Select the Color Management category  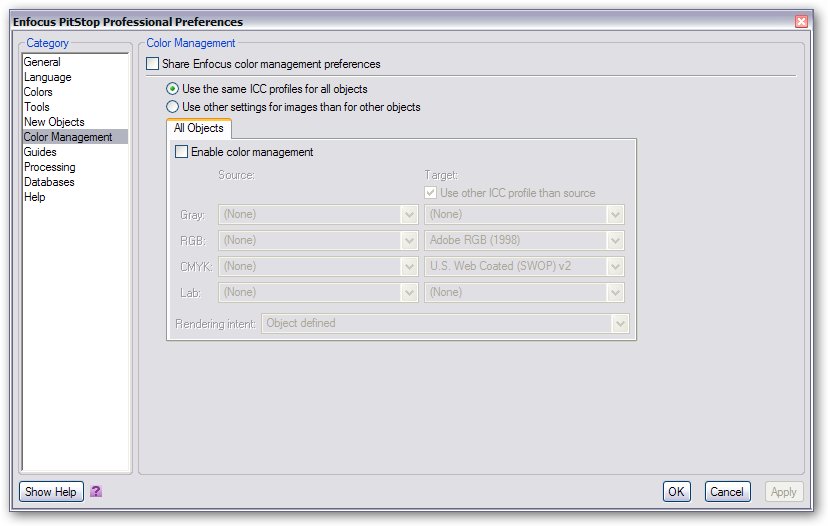coord(75,137)
